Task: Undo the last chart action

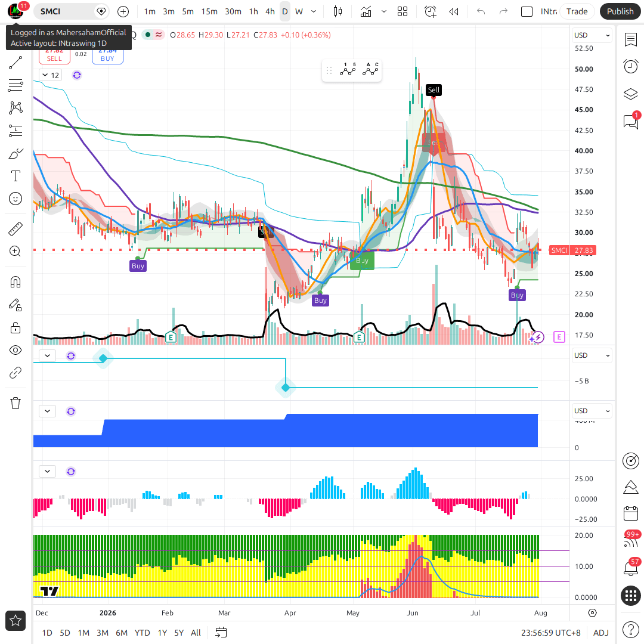Action: click(x=481, y=11)
